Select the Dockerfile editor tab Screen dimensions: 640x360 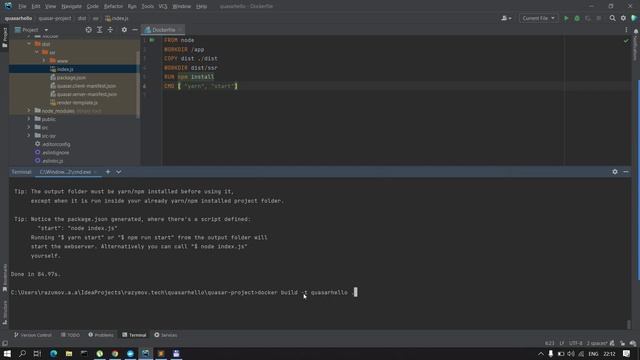pyautogui.click(x=163, y=30)
